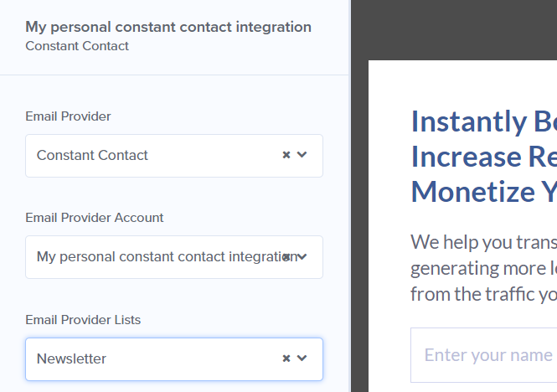This screenshot has height=392, width=557.
Task: Select the 'We help you trans' paragraph
Action: 483,243
